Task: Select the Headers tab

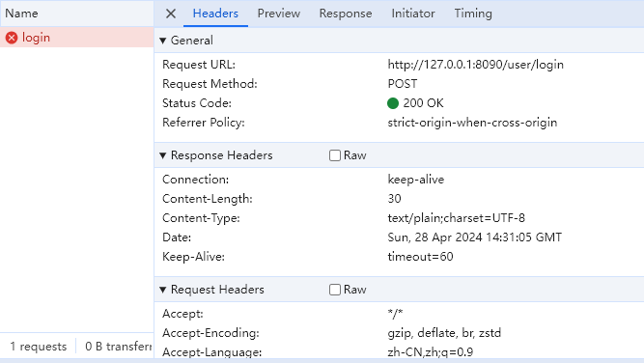Action: pyautogui.click(x=215, y=14)
